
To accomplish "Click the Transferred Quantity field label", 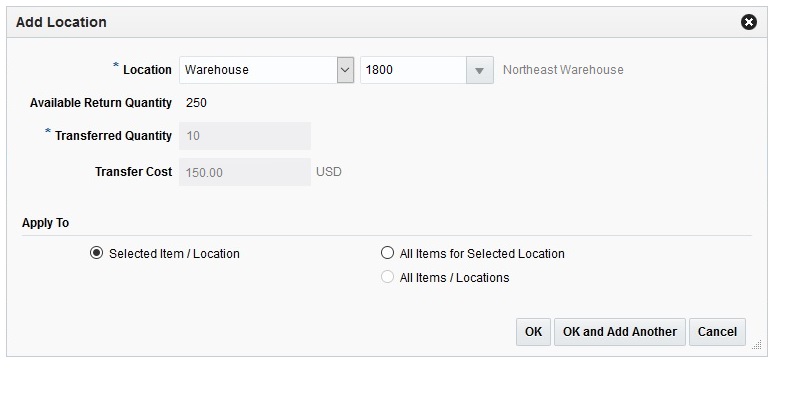I will tap(113, 136).
